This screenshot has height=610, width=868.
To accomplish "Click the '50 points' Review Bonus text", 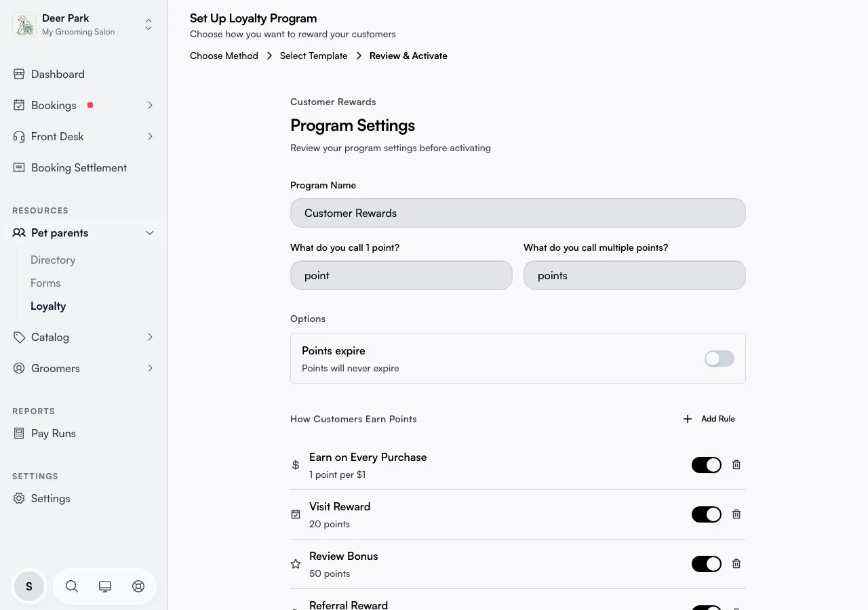I will (330, 573).
